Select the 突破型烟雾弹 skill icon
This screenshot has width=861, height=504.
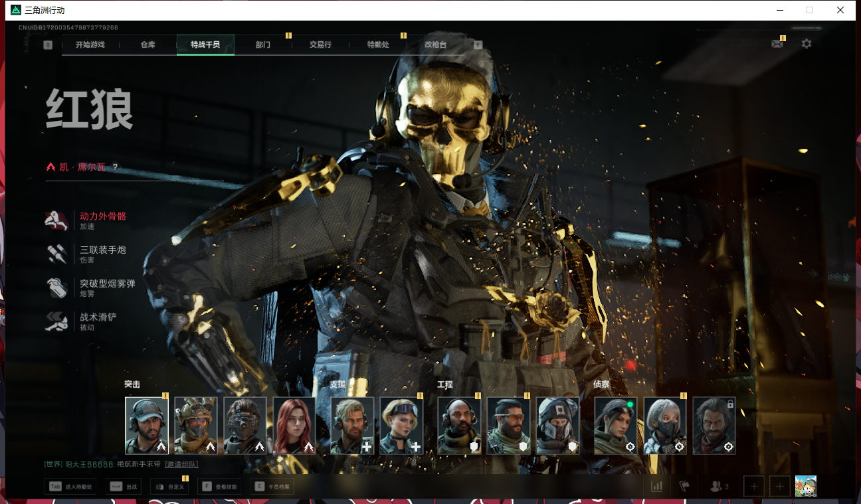[56, 288]
